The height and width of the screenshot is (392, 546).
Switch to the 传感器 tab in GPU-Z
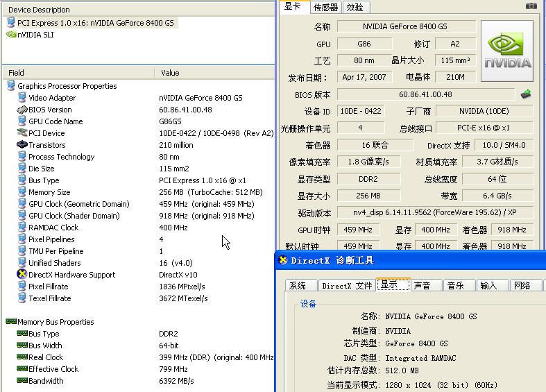pyautogui.click(x=325, y=8)
